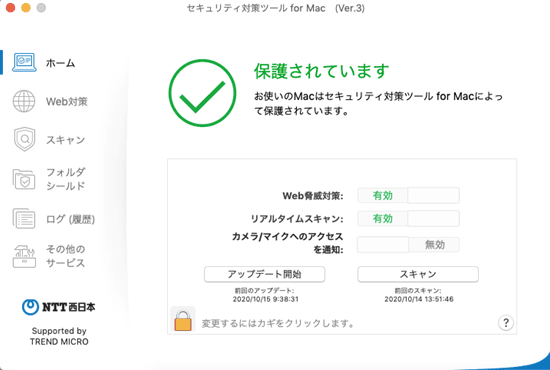Enable camera/mic access notification toggle
Image resolution: width=550 pixels, height=370 pixels.
(408, 244)
